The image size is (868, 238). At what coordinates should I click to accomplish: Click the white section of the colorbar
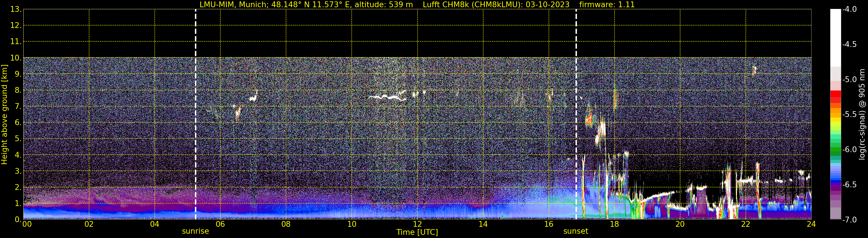836,38
